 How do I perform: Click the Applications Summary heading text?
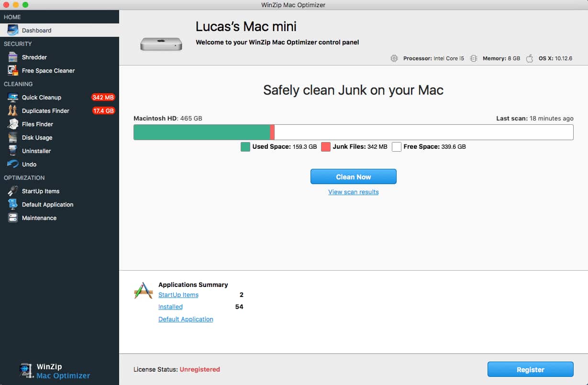193,285
